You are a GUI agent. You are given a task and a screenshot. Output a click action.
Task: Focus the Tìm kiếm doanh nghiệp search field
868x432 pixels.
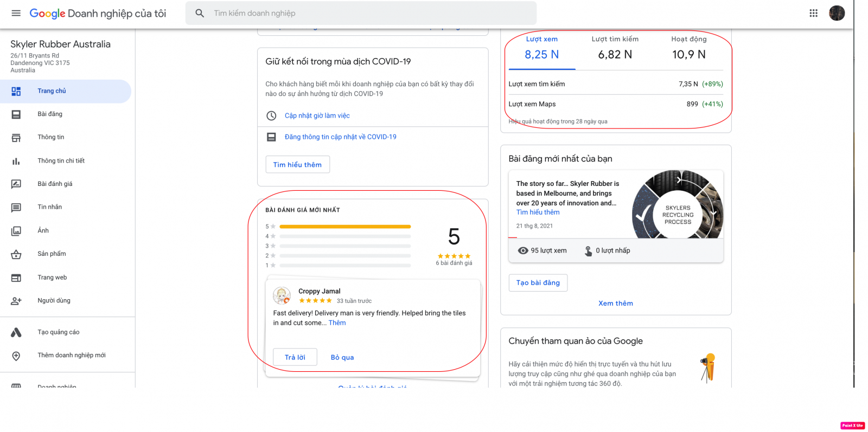pyautogui.click(x=361, y=13)
